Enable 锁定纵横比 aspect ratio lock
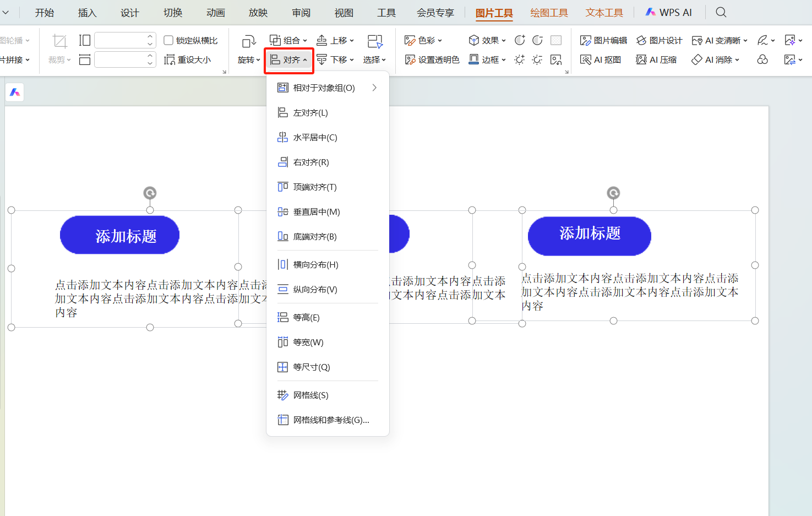 point(168,40)
